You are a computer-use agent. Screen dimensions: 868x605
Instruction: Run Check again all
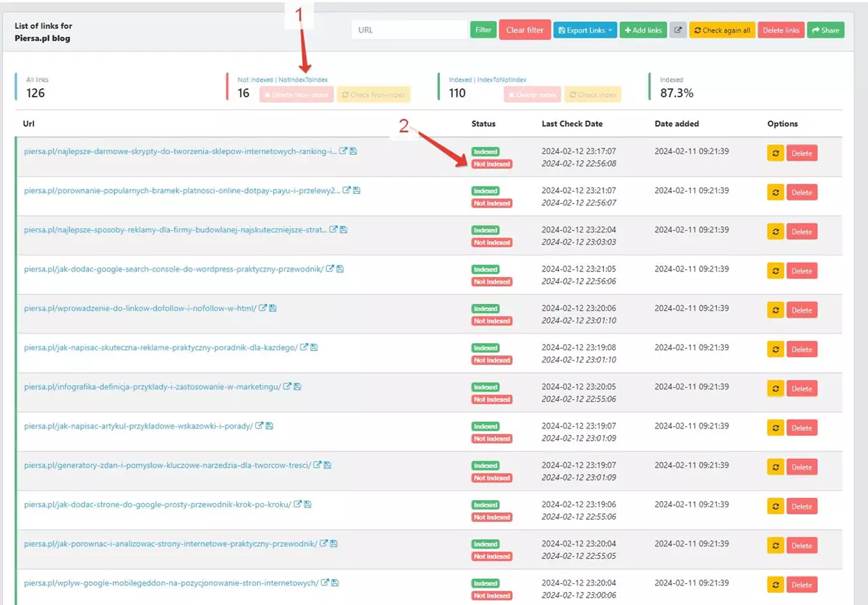pos(722,30)
